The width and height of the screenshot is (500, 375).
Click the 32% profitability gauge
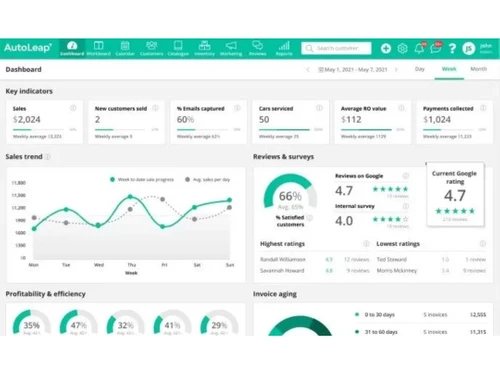point(125,323)
